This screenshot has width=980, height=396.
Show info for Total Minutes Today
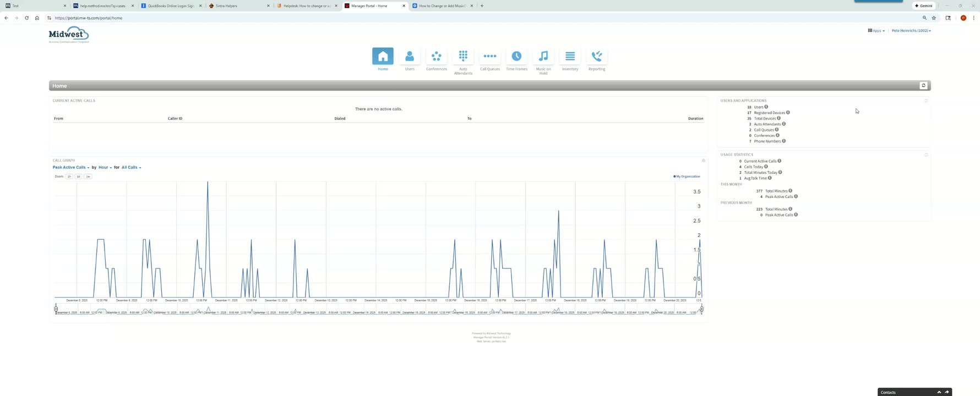point(780,172)
